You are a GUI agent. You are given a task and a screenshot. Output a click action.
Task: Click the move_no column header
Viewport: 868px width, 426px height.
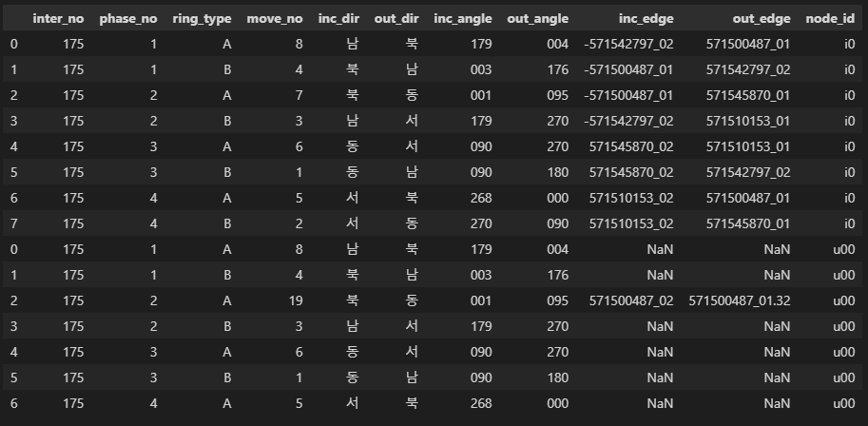coord(274,18)
